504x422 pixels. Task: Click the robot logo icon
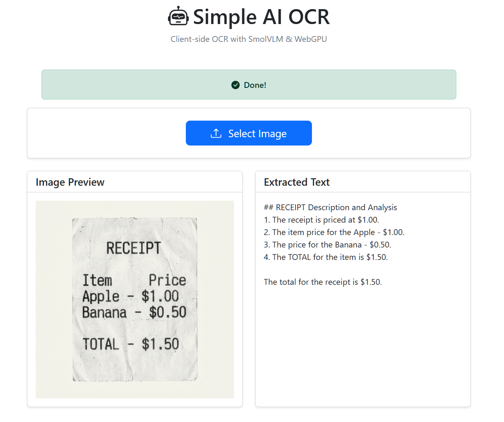(178, 16)
